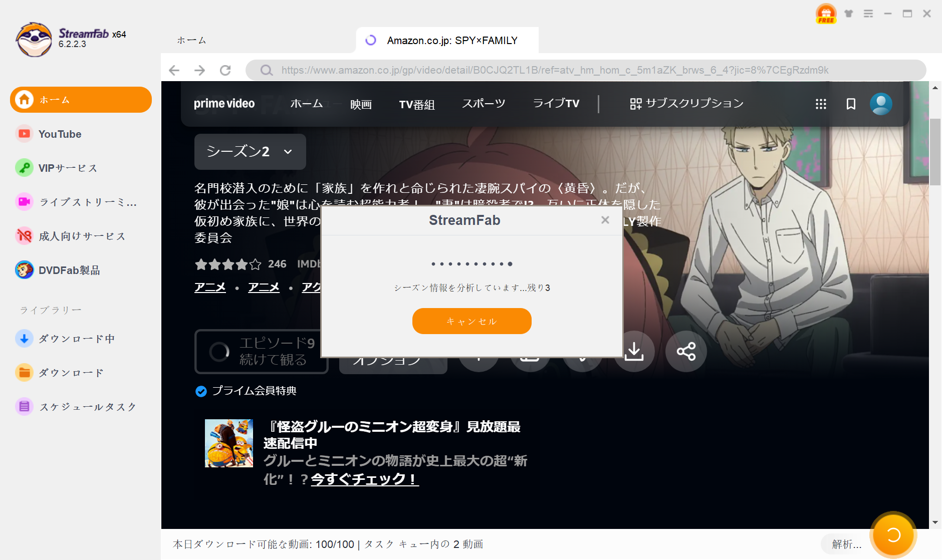Screen dimensions: 942x560
Task: Open prime video ホーム menu
Action: click(307, 104)
